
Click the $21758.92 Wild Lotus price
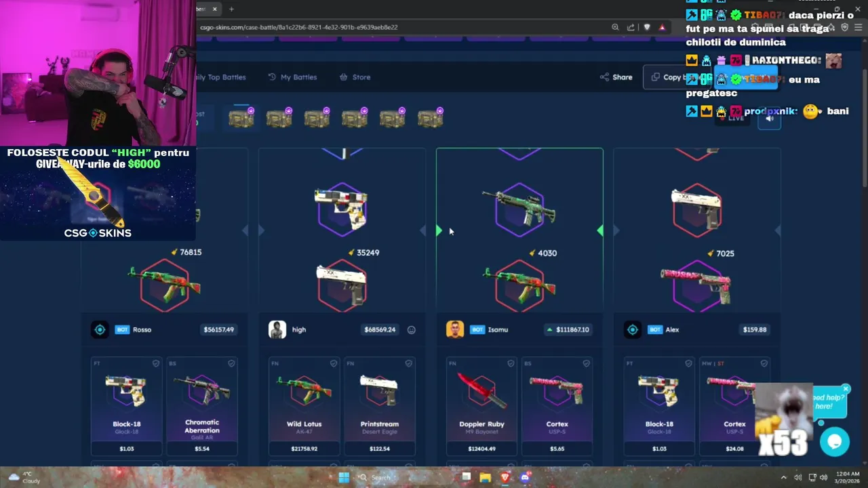click(x=304, y=449)
